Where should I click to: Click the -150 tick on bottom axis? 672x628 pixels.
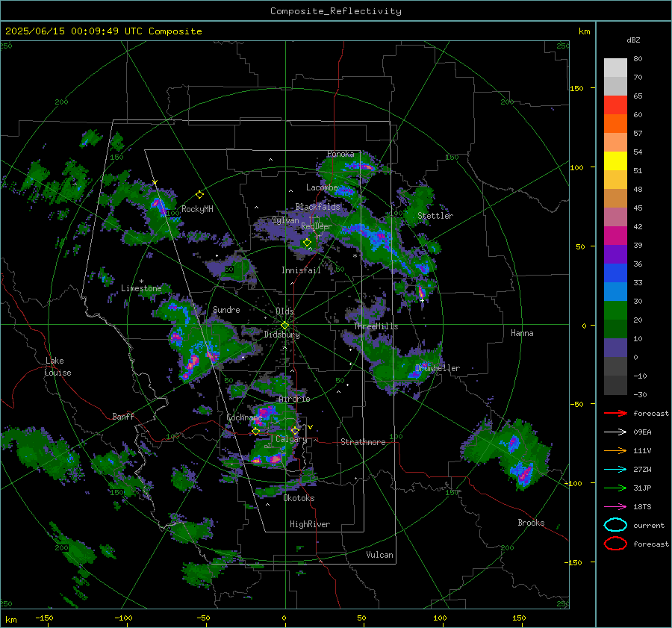44,618
